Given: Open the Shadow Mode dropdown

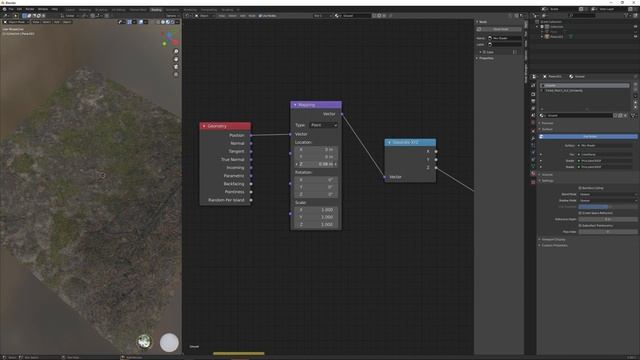Looking at the screenshot, I should tap(608, 200).
